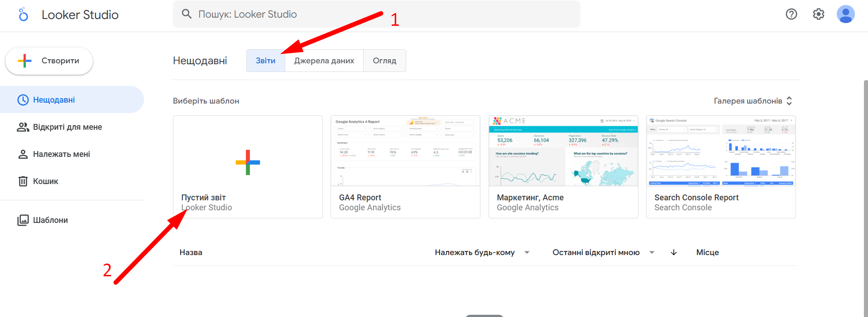Click the trash bin icon for Кошик
This screenshot has height=317, width=868.
click(23, 181)
